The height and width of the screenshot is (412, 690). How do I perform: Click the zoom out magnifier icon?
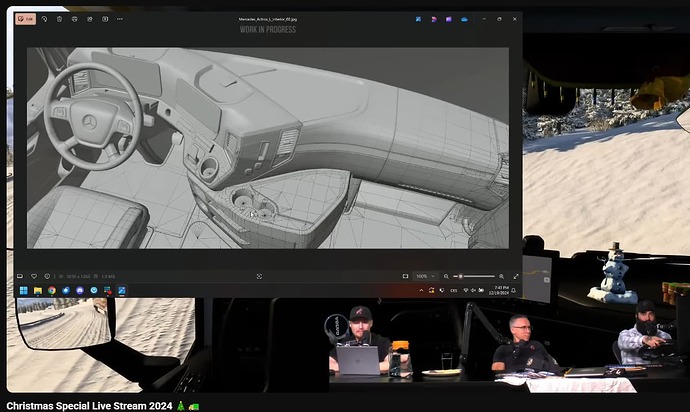coord(446,276)
